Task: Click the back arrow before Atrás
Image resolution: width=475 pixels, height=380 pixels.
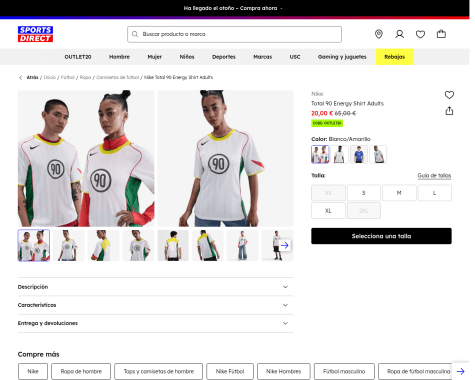Action: [20, 77]
